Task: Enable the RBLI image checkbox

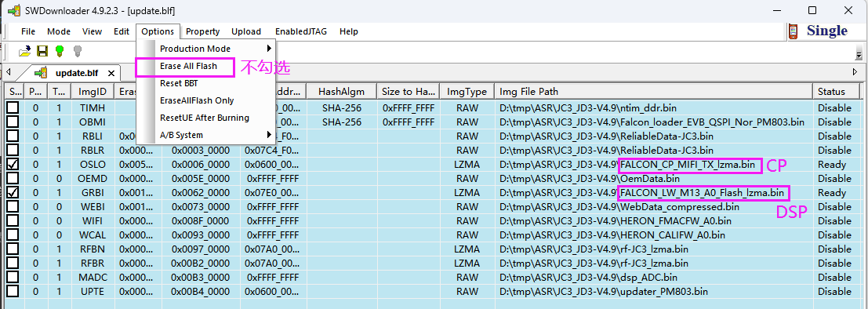Action: (x=13, y=136)
